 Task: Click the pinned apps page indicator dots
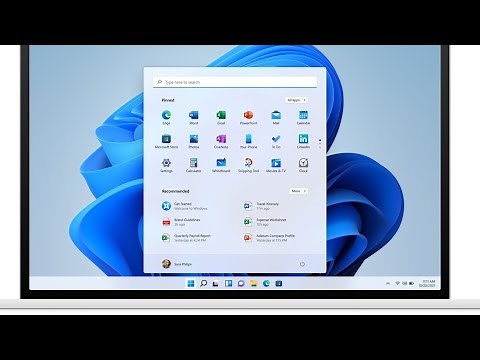(320, 144)
